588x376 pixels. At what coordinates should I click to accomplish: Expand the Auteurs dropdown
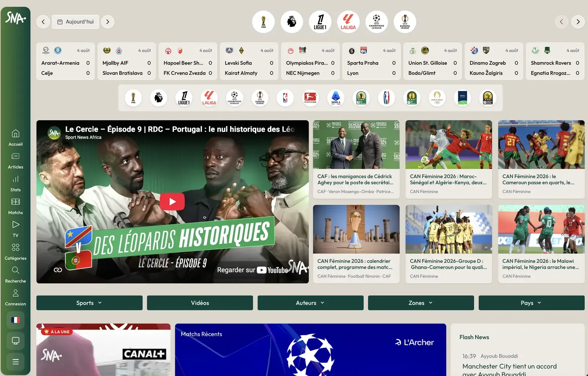(x=311, y=303)
